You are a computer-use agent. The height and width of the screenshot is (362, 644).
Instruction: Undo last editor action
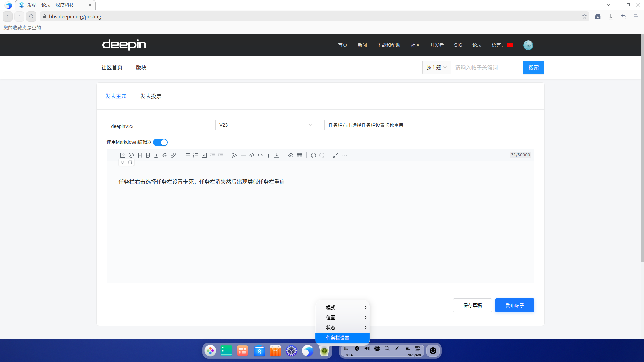pos(313,155)
